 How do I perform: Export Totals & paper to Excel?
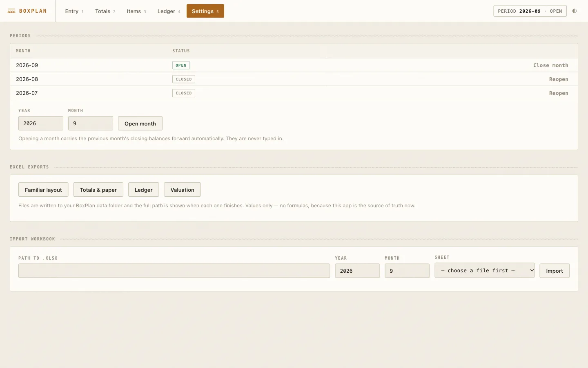coord(98,190)
